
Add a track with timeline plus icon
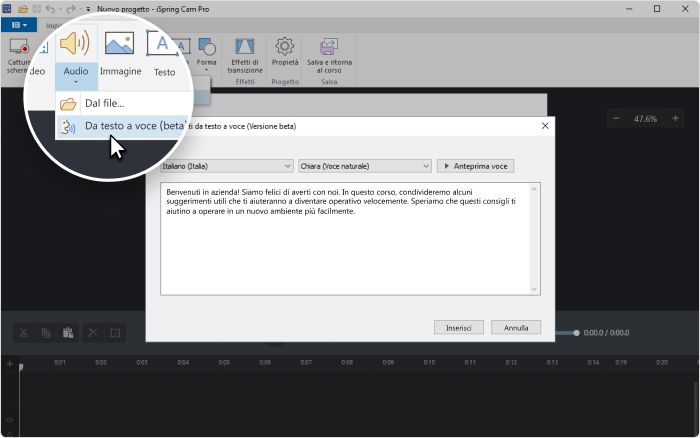[10, 364]
